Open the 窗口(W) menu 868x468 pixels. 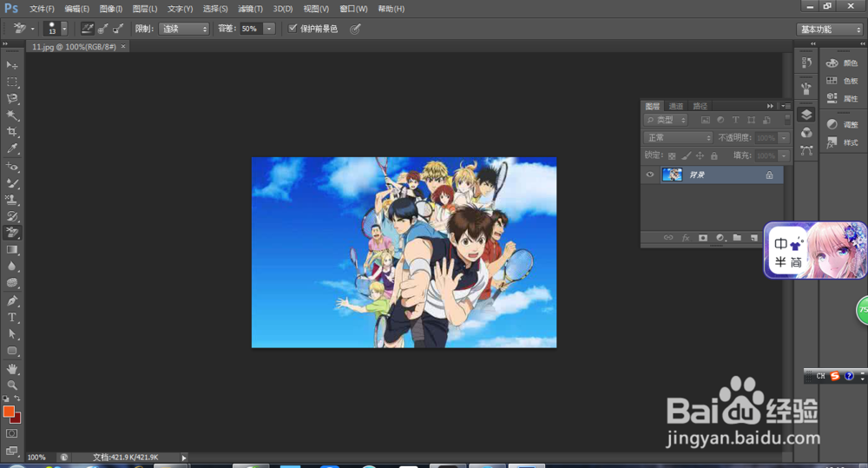(x=353, y=9)
